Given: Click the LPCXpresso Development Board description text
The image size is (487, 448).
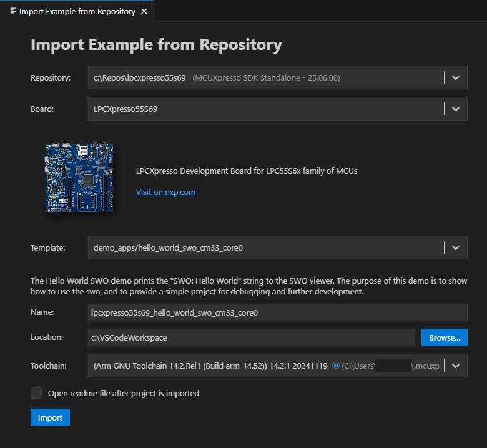Looking at the screenshot, I should click(247, 171).
